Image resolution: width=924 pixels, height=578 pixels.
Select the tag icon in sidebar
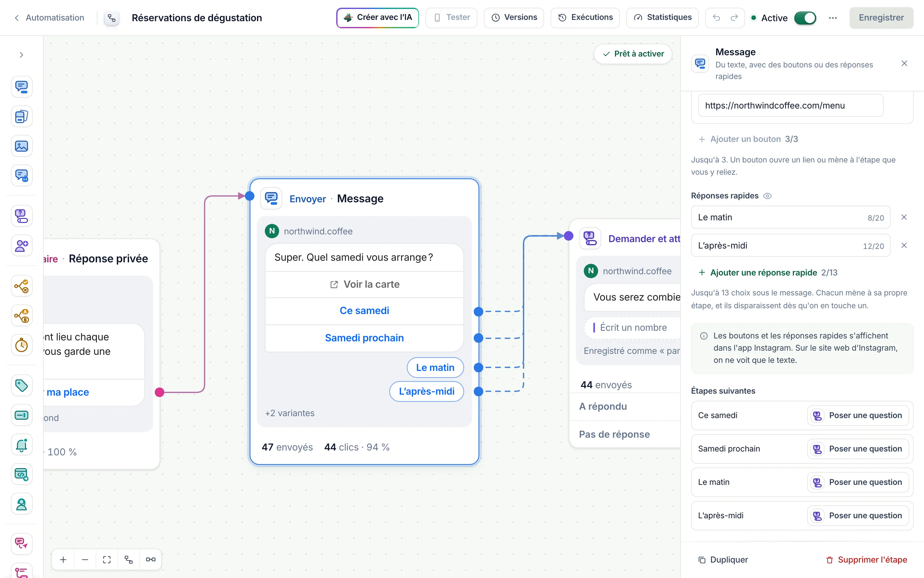[21, 385]
